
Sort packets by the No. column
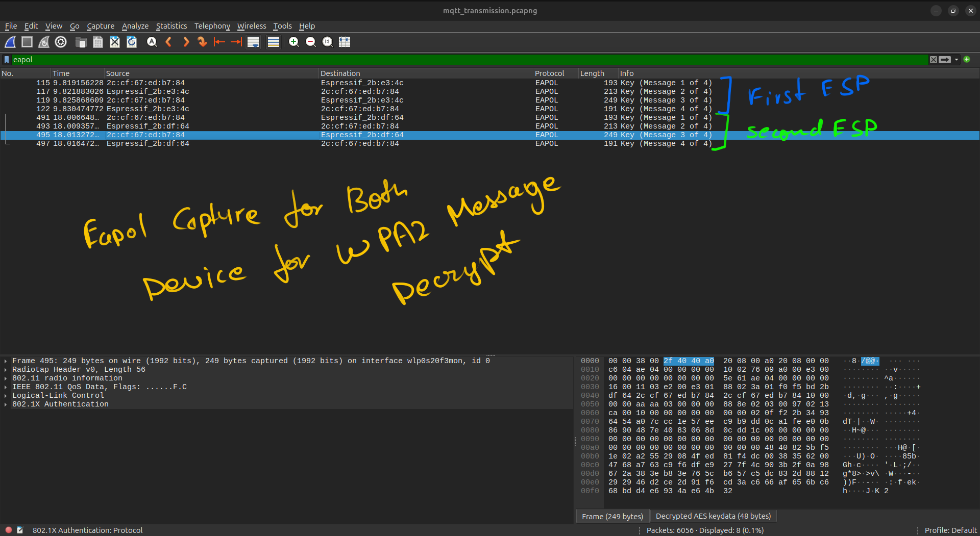(x=26, y=73)
